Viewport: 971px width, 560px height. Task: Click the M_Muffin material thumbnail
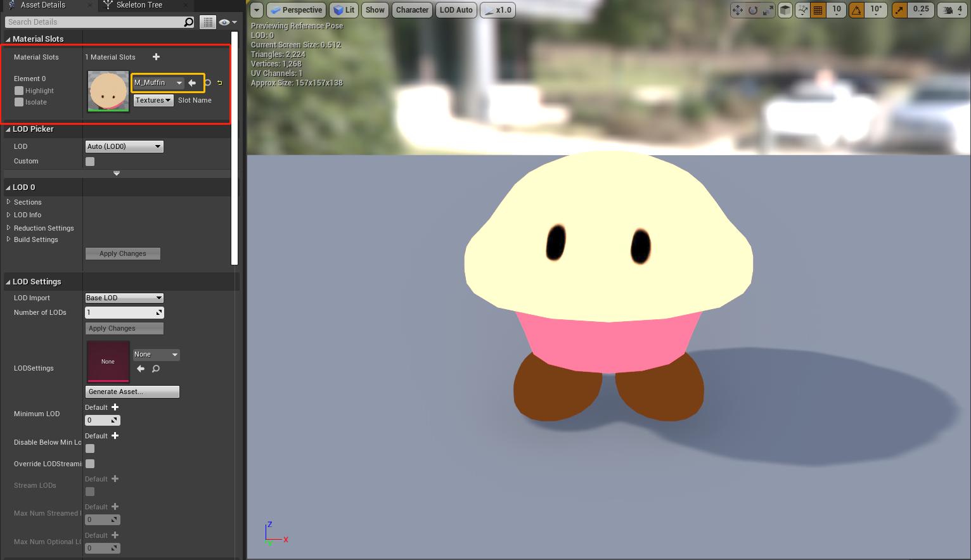tap(108, 92)
